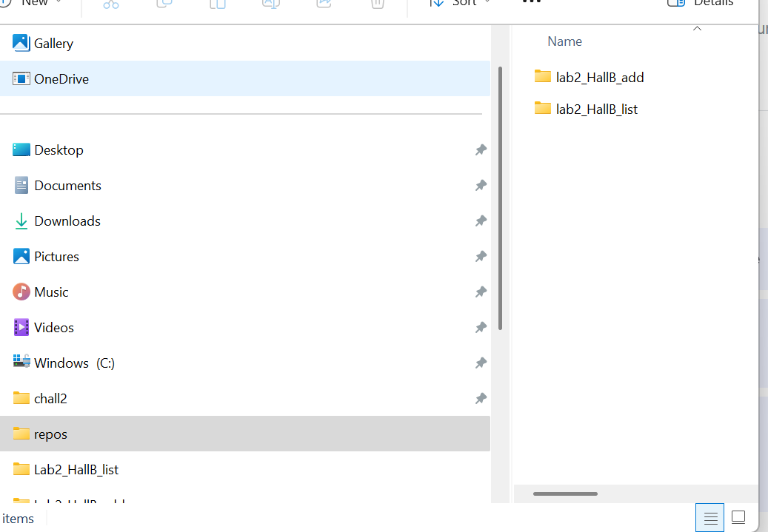Image resolution: width=768 pixels, height=532 pixels.
Task: Open the Sort options dropdown
Action: [460, 4]
